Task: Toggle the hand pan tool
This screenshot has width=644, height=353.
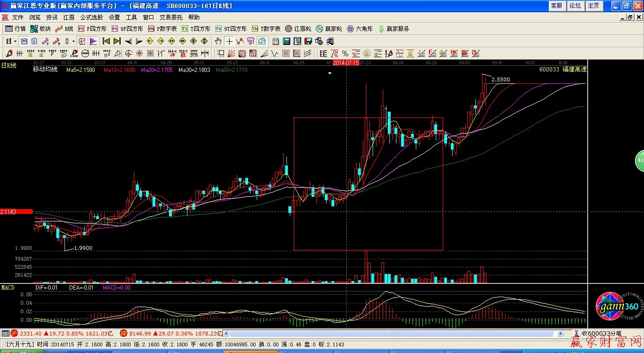Action: coord(218,41)
